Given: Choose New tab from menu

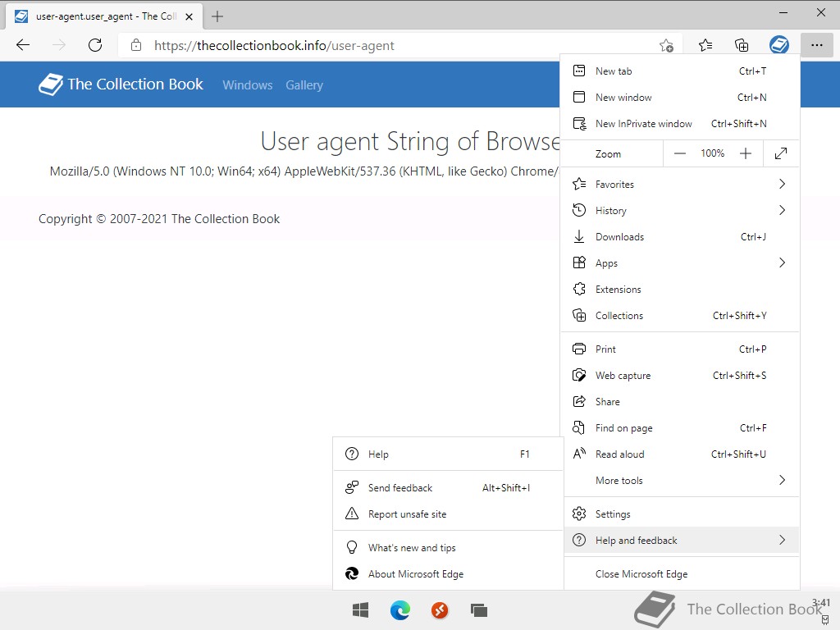Looking at the screenshot, I should click(x=680, y=71).
